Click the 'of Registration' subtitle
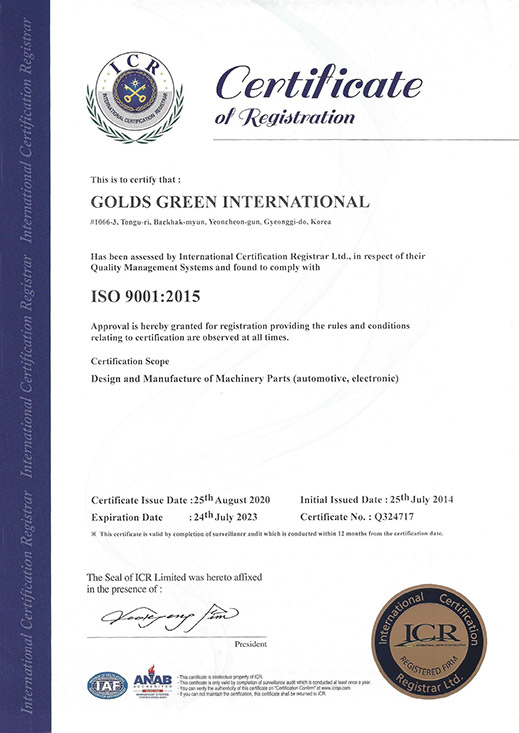 tap(284, 117)
